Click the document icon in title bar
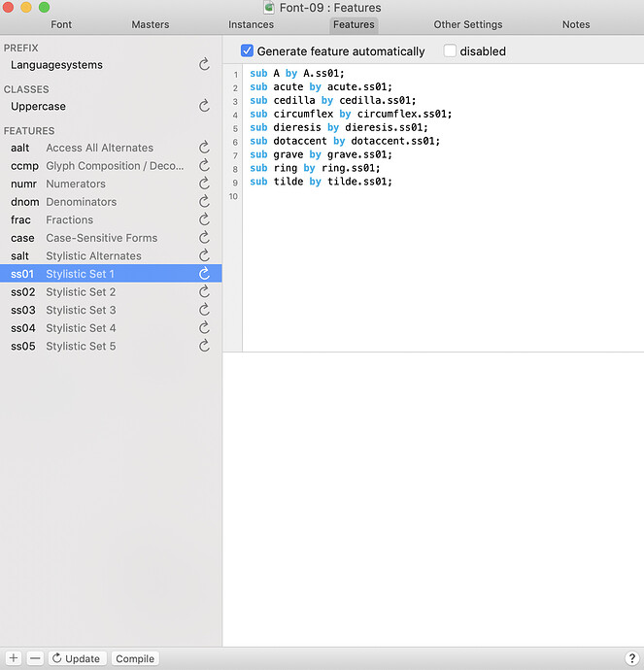The width and height of the screenshot is (644, 670). coord(269,7)
